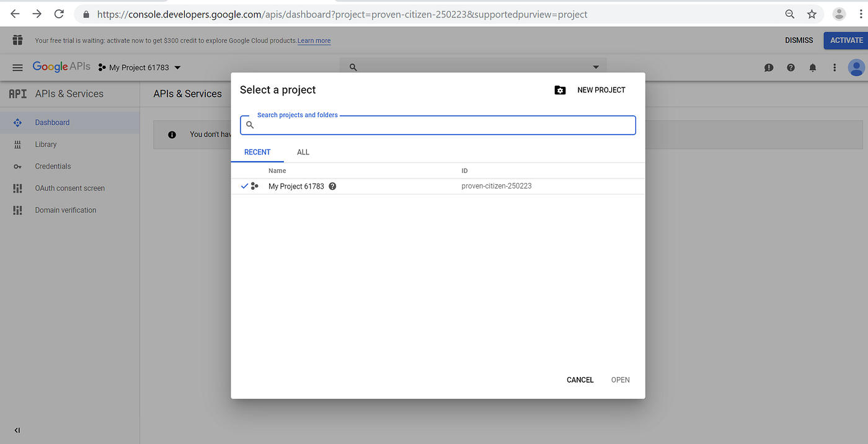Open the Credentials page
The image size is (868, 444).
click(53, 166)
